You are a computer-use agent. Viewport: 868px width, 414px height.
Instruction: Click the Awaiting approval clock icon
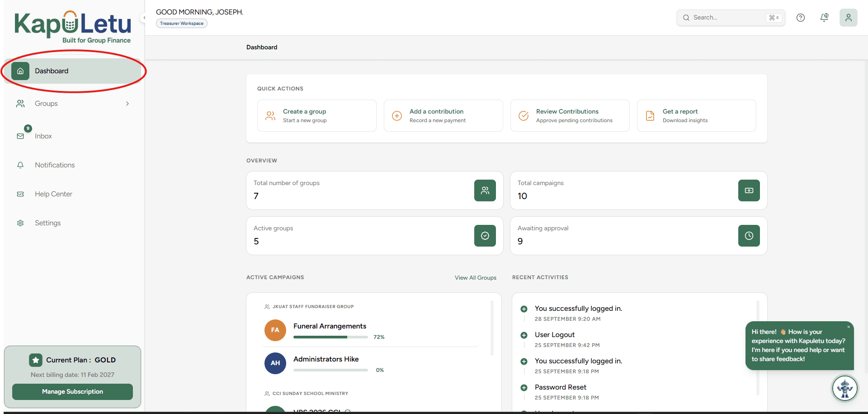coord(749,236)
